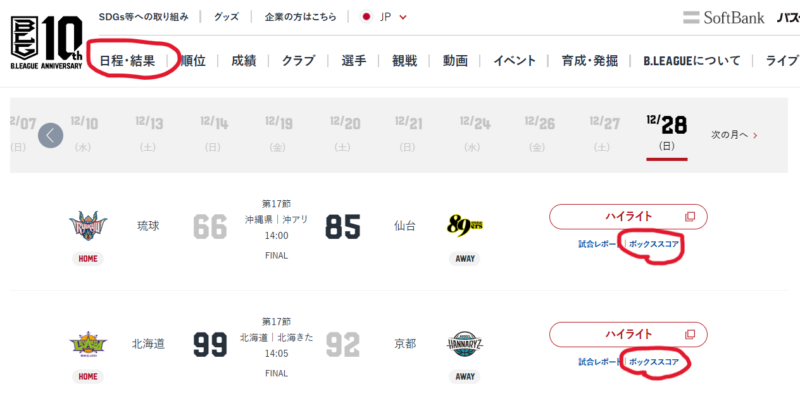
Task: Click the Sendai 89ers team logo
Action: [465, 227]
